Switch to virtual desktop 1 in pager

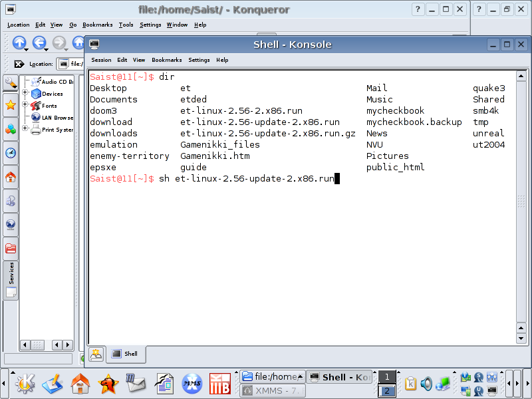(387, 377)
